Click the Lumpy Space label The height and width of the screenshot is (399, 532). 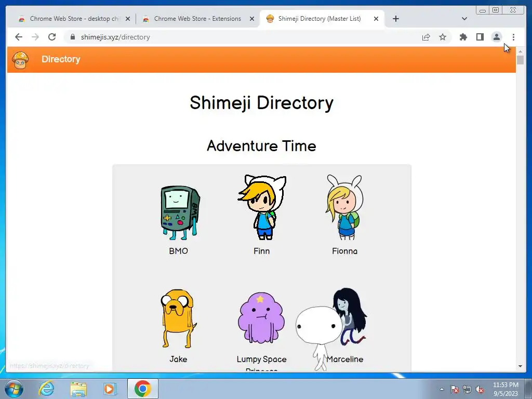[262, 359]
